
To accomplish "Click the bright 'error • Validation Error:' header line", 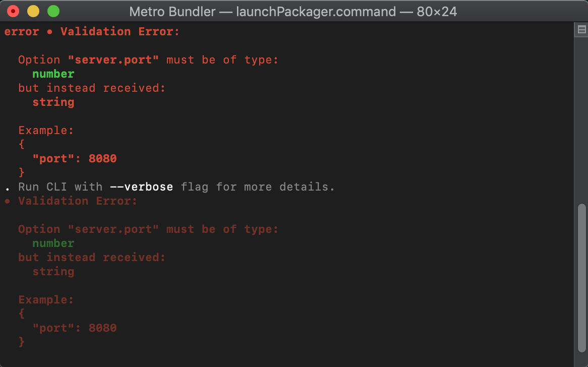I will (x=92, y=31).
